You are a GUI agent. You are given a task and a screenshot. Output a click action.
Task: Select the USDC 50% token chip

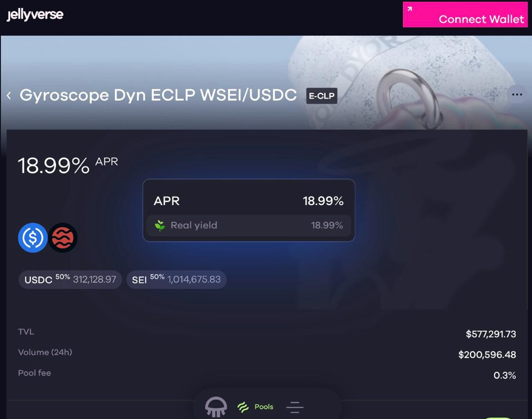[x=70, y=279]
